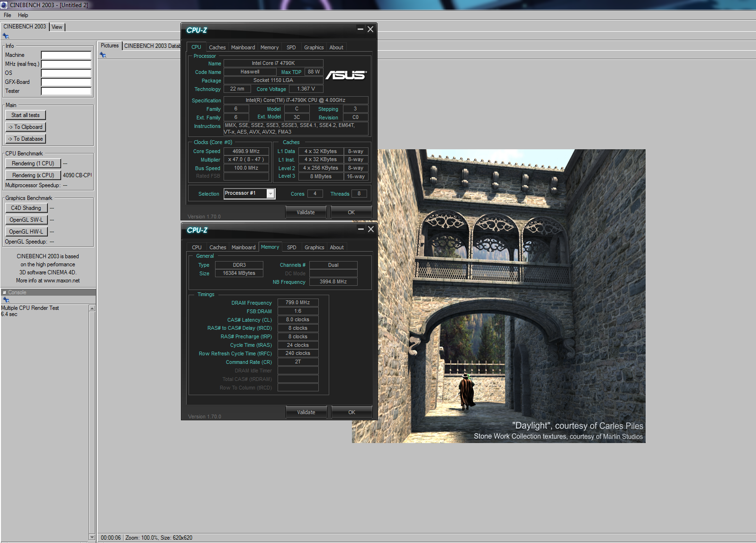Open Processor selection dropdown in CPU-Z
The width and height of the screenshot is (756, 543).
point(270,193)
